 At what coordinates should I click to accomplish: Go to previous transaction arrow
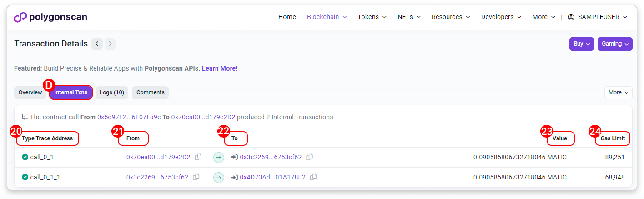click(97, 44)
